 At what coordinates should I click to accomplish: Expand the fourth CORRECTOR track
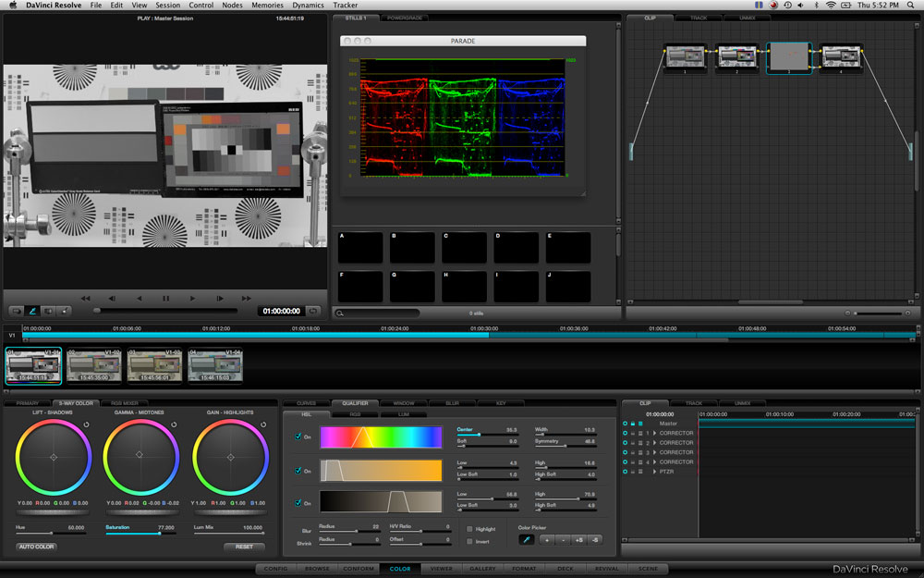[655, 462]
